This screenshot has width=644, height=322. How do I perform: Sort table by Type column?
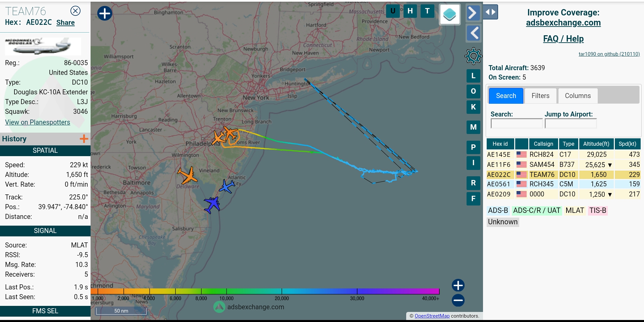pos(568,144)
